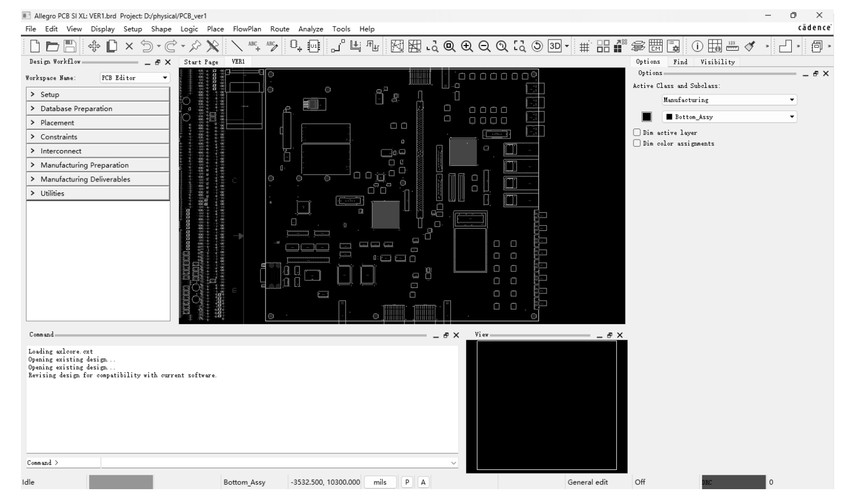844x504 pixels.
Task: Click the Measure ruler icon
Action: (x=732, y=47)
